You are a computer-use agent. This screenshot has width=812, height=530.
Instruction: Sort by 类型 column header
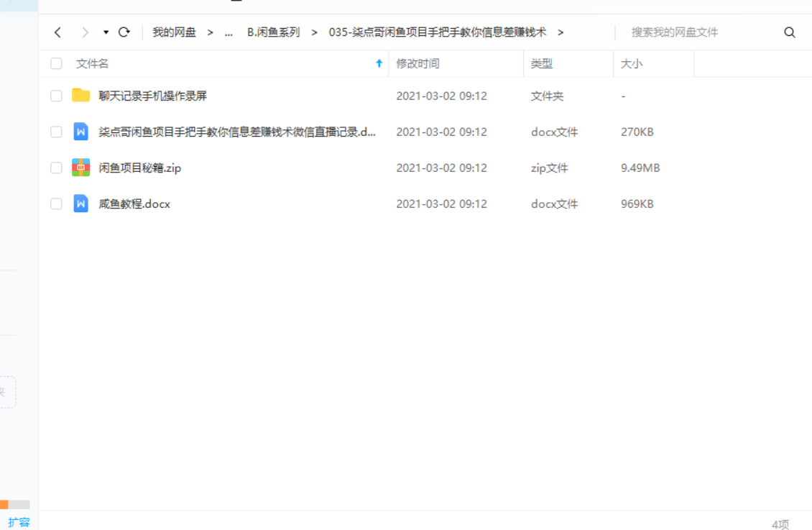point(542,64)
